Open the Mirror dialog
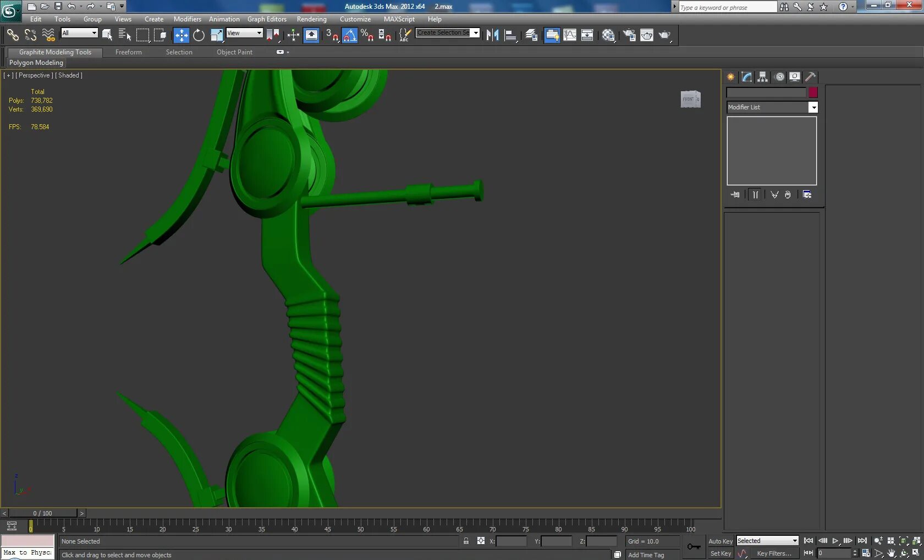The height and width of the screenshot is (560, 924). [x=491, y=35]
